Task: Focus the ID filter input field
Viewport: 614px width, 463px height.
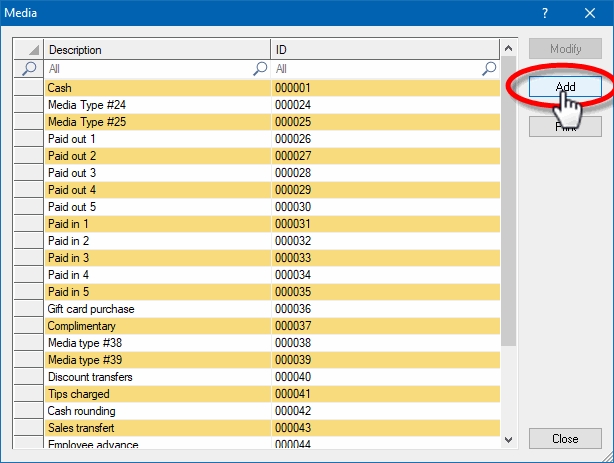Action: pos(377,69)
